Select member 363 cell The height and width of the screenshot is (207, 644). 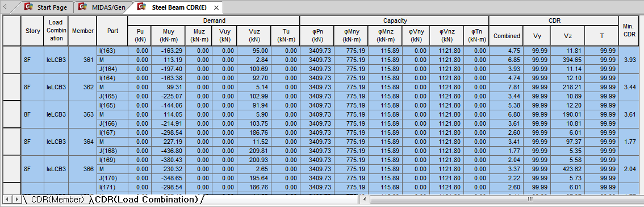click(82, 114)
